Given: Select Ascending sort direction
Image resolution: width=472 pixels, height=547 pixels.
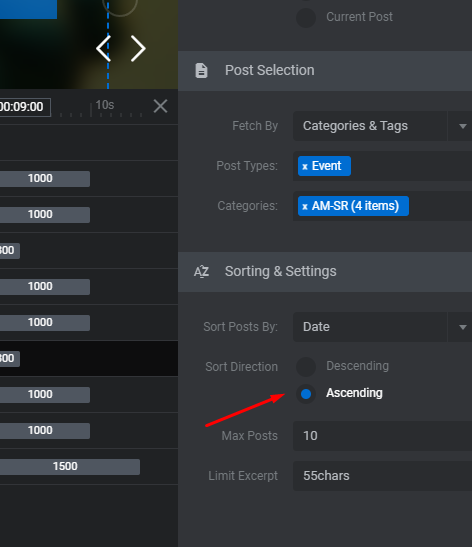Looking at the screenshot, I should click(x=306, y=394).
